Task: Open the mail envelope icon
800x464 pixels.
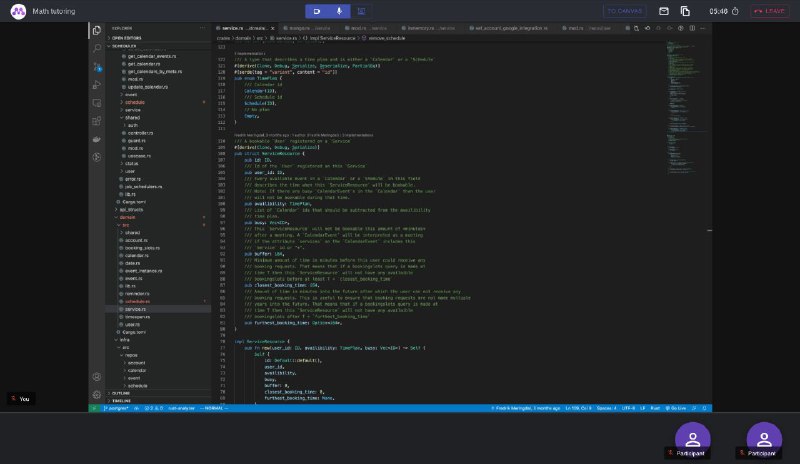Action: pyautogui.click(x=663, y=11)
